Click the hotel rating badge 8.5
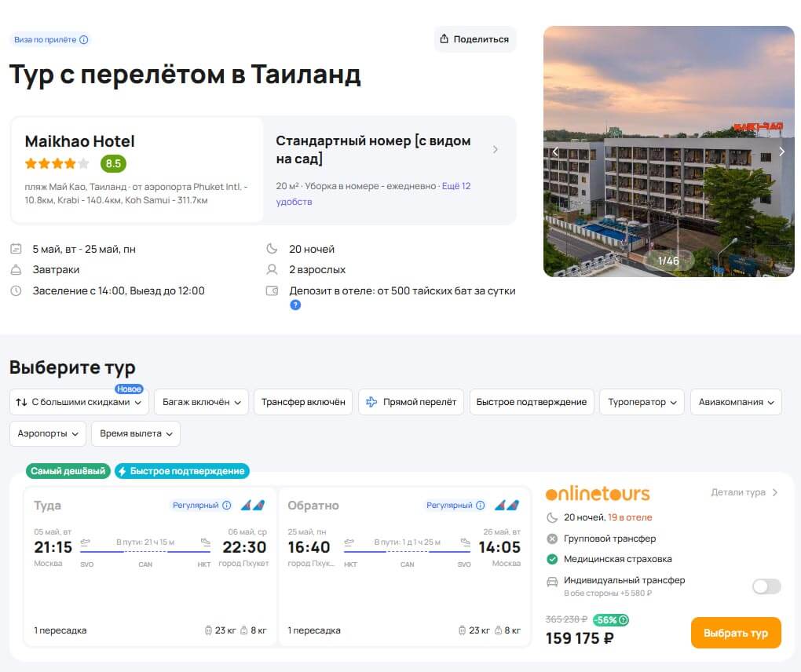The height and width of the screenshot is (672, 801). [x=113, y=164]
